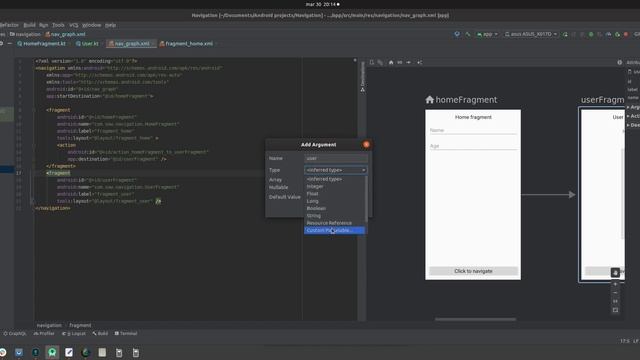This screenshot has width=640, height=360.
Task: Click the type list vertical scrollbar
Action: click(366, 199)
